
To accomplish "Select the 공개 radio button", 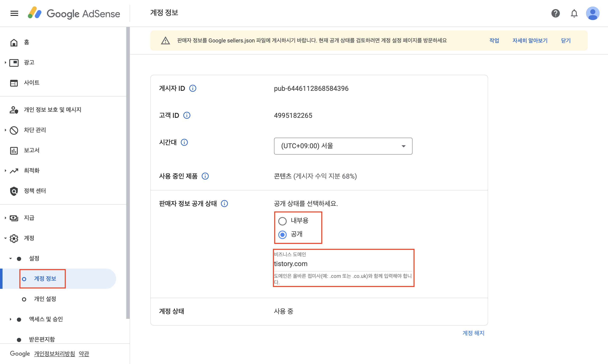I will [282, 235].
